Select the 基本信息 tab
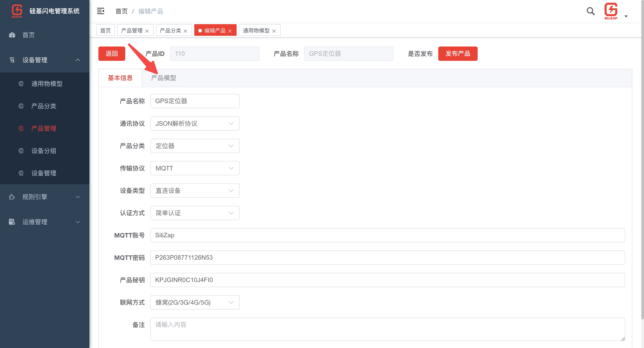Viewport: 644px width, 348px height. pyautogui.click(x=121, y=78)
